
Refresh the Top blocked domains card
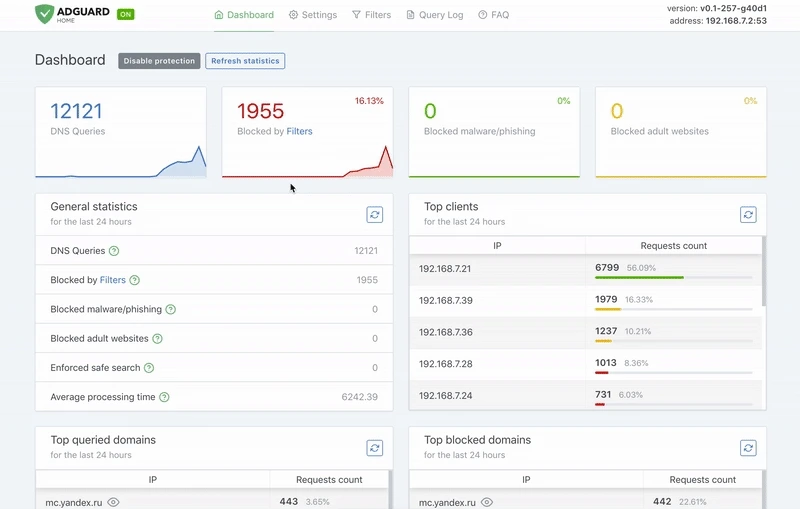pyautogui.click(x=748, y=448)
